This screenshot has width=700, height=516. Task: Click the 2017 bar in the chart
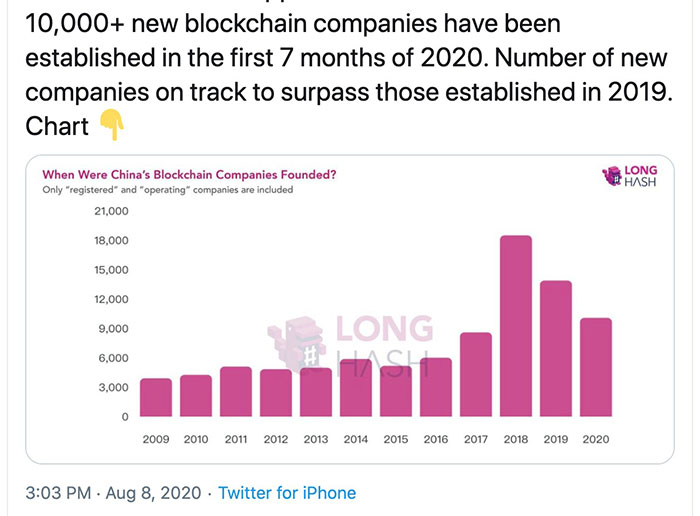point(475,374)
